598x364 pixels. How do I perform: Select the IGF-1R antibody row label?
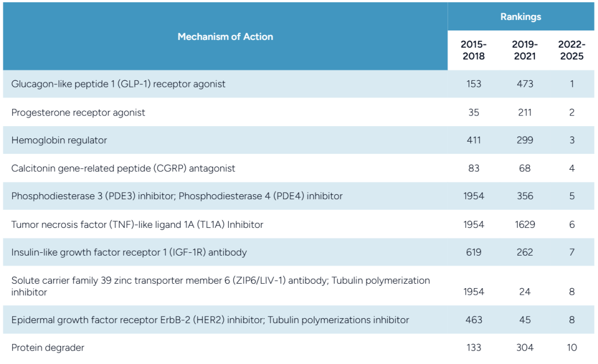pos(129,252)
